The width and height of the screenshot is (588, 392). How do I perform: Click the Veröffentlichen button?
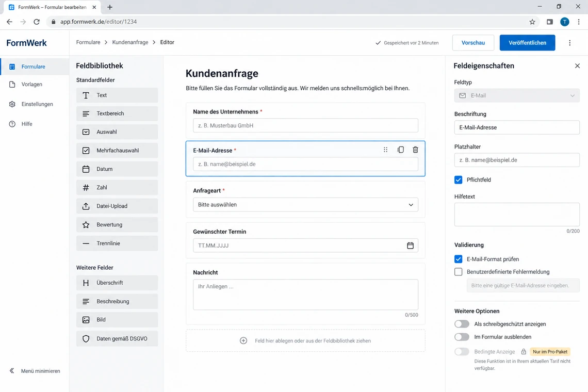coord(527,43)
